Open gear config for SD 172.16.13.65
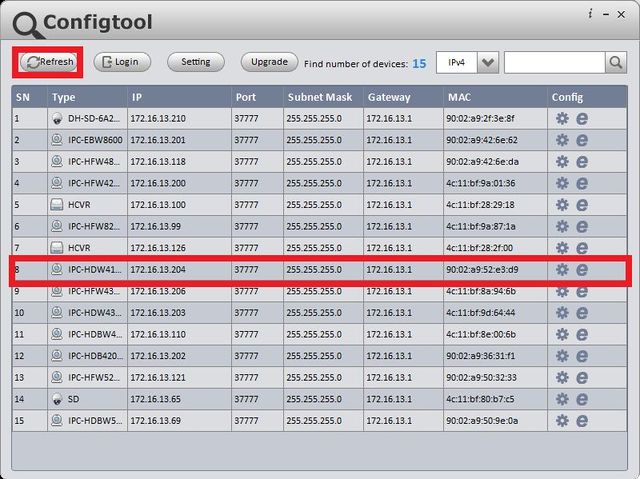640x479 pixels. [x=562, y=399]
